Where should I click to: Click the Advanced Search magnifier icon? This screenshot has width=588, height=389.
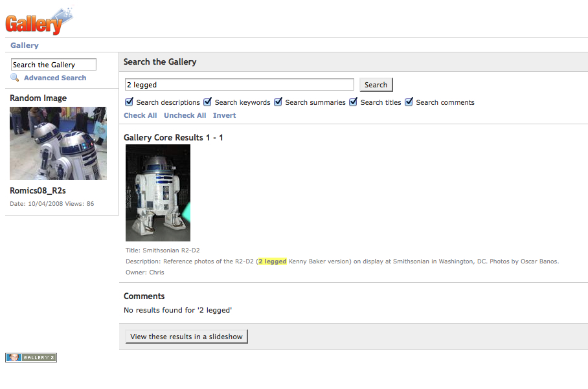point(15,78)
